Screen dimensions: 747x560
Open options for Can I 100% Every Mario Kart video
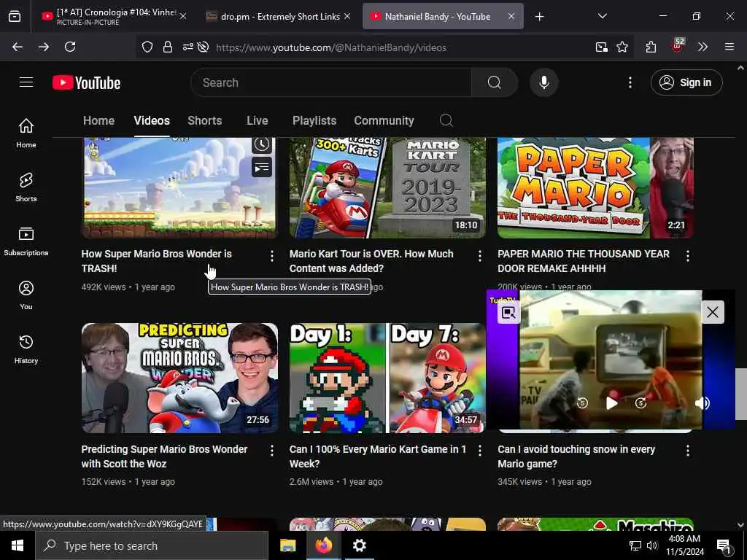pos(480,451)
